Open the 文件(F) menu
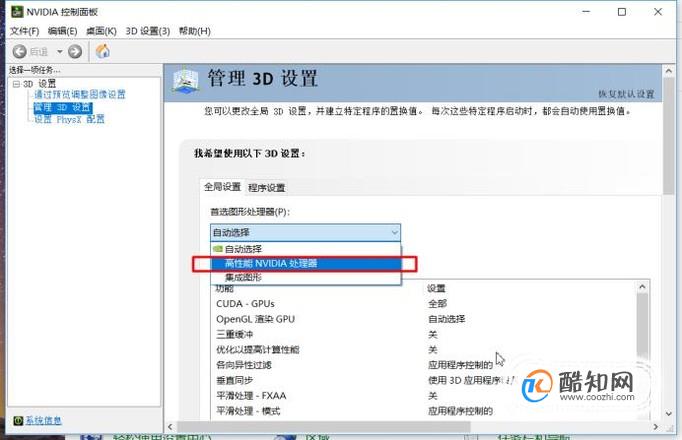 coord(24,31)
